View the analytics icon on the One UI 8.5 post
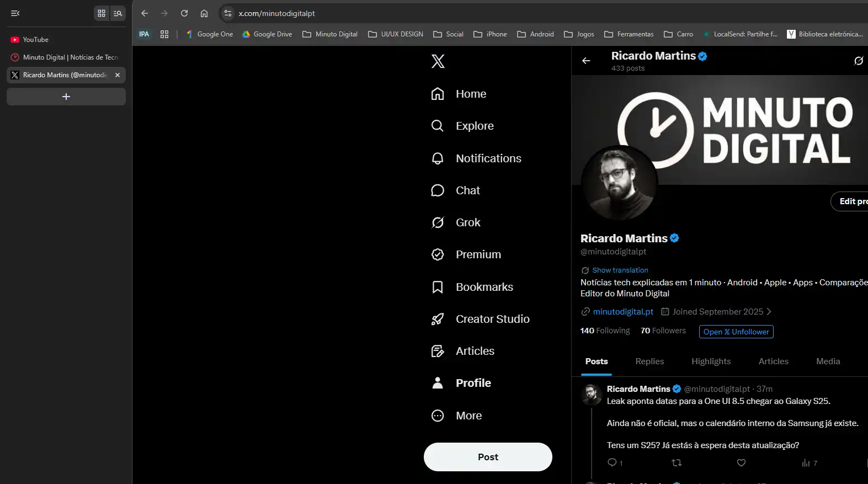The height and width of the screenshot is (484, 868). coord(806,462)
